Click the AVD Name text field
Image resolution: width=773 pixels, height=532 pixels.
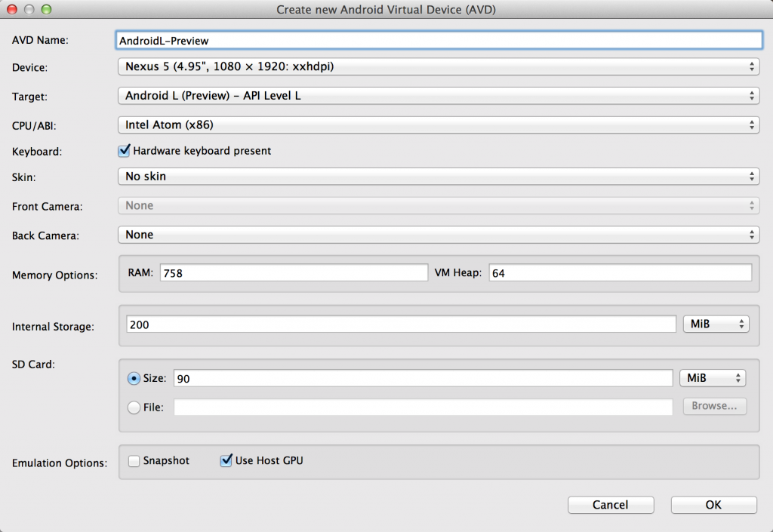(x=439, y=41)
